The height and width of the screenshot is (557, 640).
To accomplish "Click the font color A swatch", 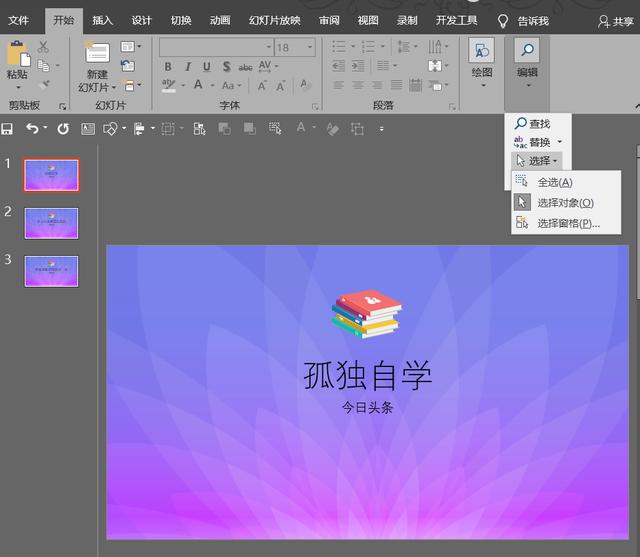I will [198, 85].
